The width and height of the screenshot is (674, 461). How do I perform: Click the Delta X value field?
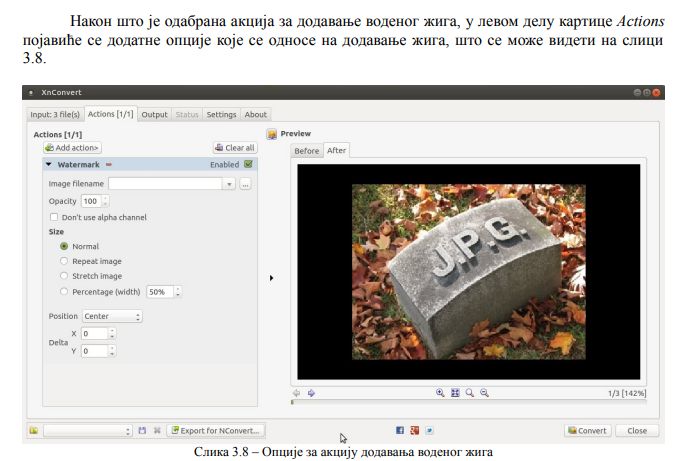point(95,333)
